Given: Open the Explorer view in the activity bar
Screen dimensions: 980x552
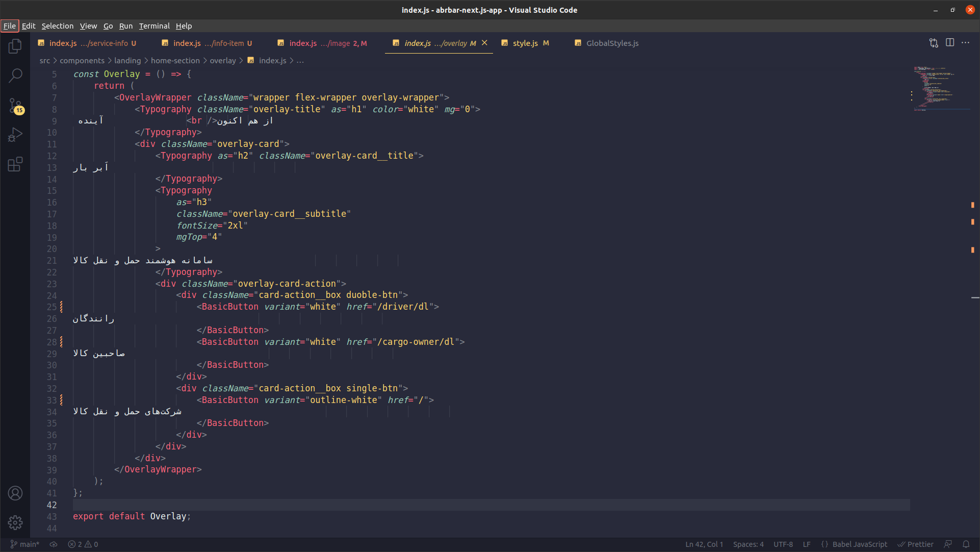Looking at the screenshot, I should point(15,46).
